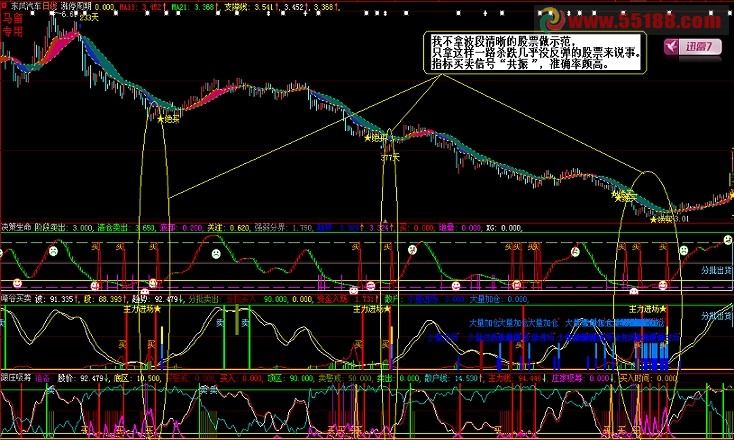Click the 强弱分界: 1.750 value
The height and width of the screenshot is (440, 734).
coord(284,227)
